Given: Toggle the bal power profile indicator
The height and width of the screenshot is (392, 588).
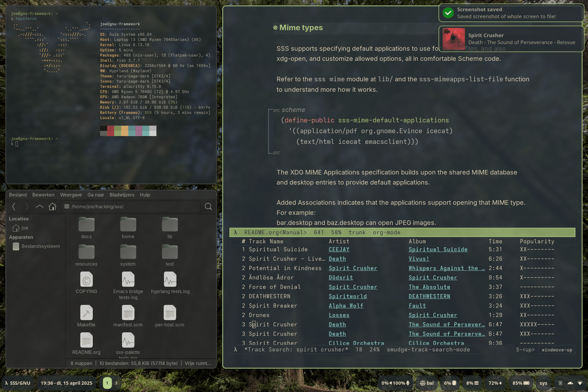Looking at the screenshot, I should [426, 383].
